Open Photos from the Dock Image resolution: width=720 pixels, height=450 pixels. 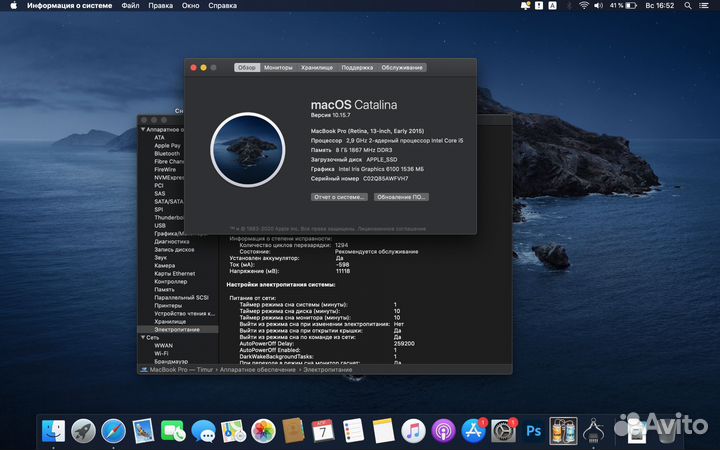(263, 431)
